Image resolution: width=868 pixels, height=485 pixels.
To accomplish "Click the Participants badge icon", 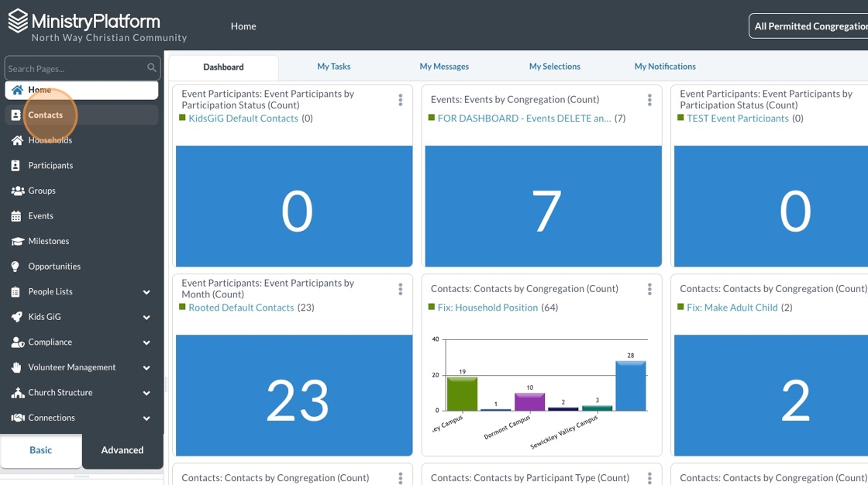I will point(15,166).
